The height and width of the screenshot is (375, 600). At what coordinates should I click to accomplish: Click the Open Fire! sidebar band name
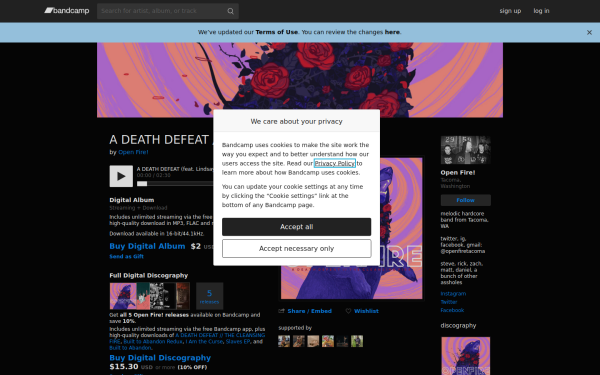click(x=458, y=173)
